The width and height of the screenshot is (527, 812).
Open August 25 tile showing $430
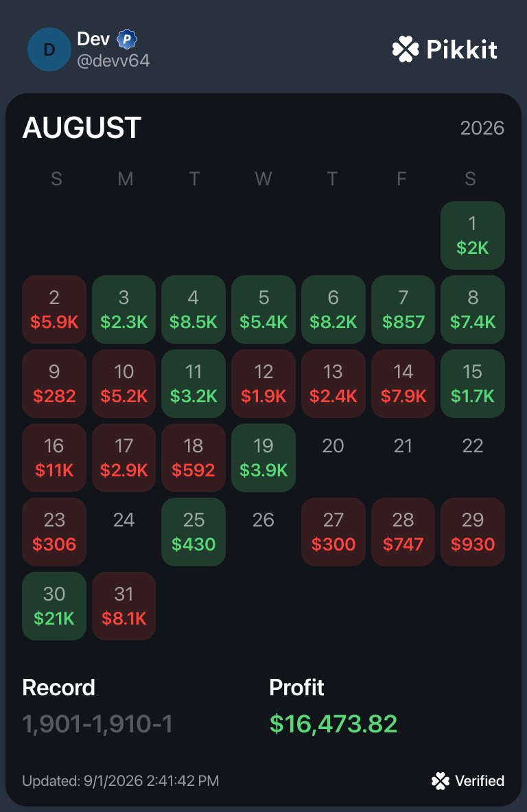click(194, 532)
